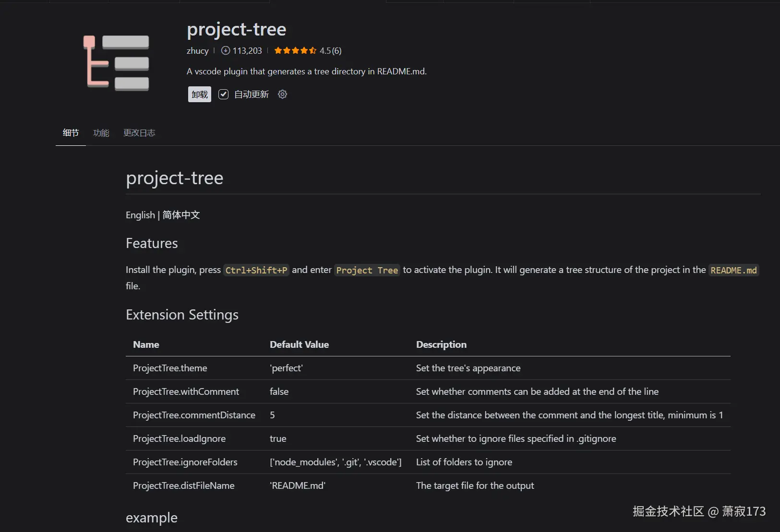The height and width of the screenshot is (532, 780).
Task: Click the English language link
Action: (x=140, y=215)
